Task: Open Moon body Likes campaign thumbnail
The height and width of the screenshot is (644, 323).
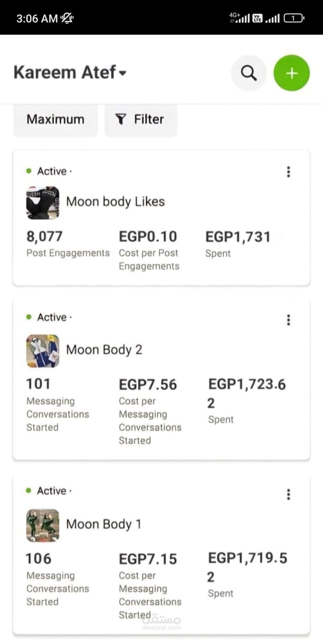Action: [43, 202]
